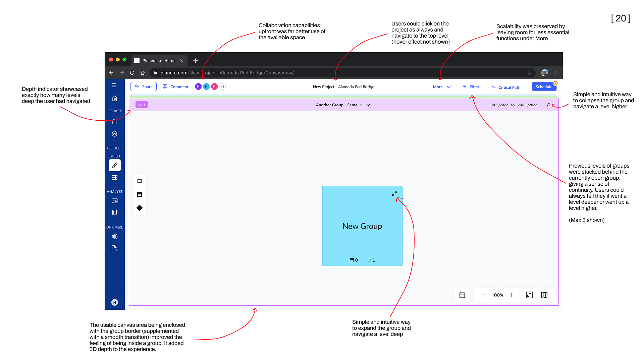Click the blue N collaborator avatar
Viewport: 644px width, 362px height.
206,86
